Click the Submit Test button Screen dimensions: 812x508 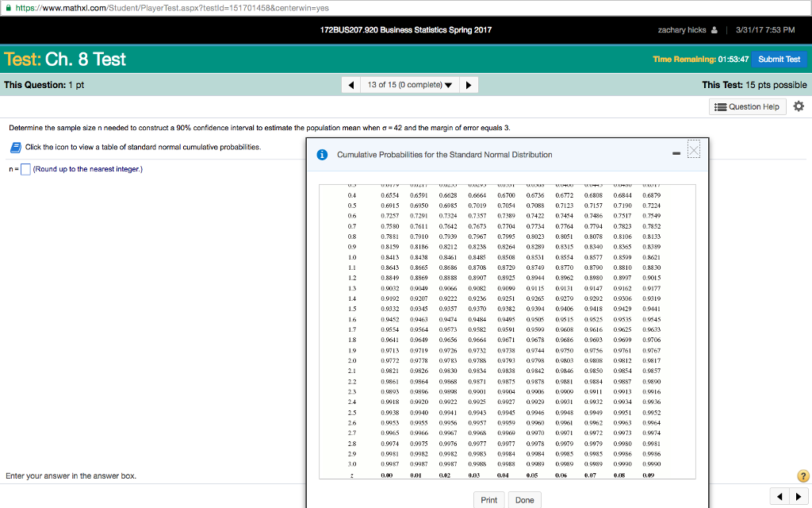[778, 59]
